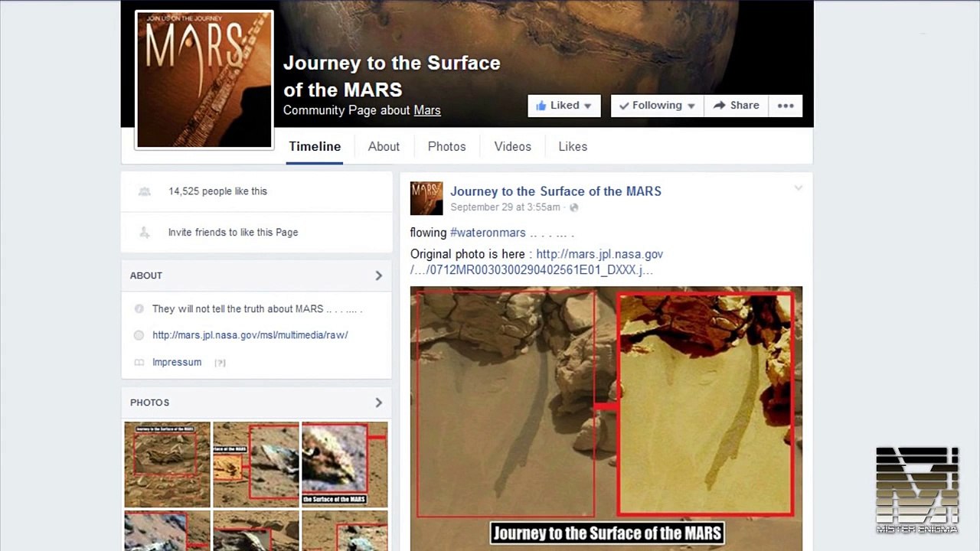Click the page title in cover header
The width and height of the screenshot is (980, 551).
pyautogui.click(x=392, y=76)
